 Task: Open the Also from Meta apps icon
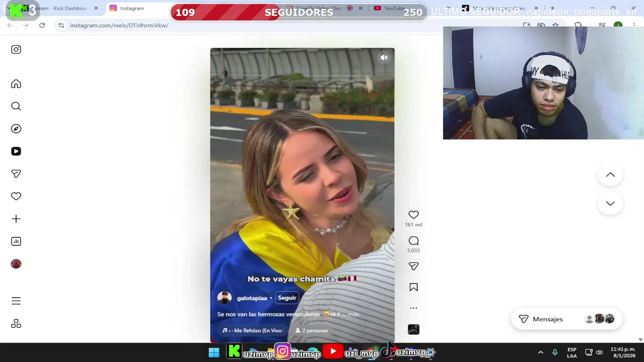pos(16,323)
